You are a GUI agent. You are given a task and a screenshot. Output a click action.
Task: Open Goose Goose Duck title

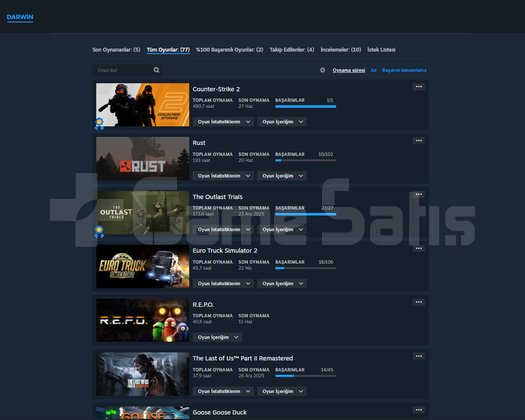coord(220,412)
